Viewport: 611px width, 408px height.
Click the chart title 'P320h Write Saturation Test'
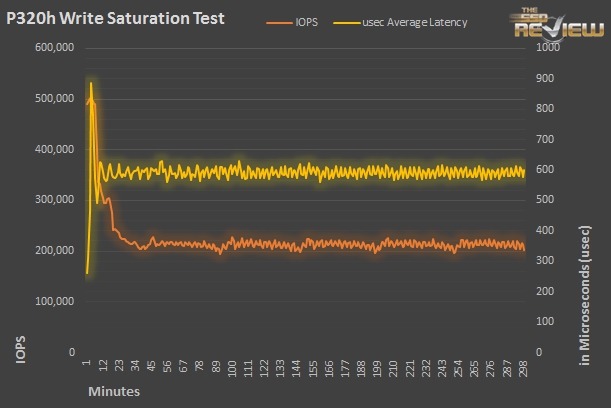click(116, 18)
